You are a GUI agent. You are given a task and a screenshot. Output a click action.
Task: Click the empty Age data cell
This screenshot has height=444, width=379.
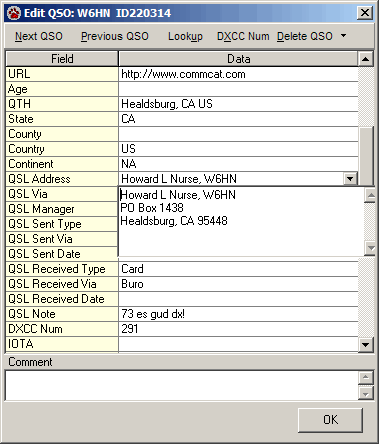click(238, 89)
